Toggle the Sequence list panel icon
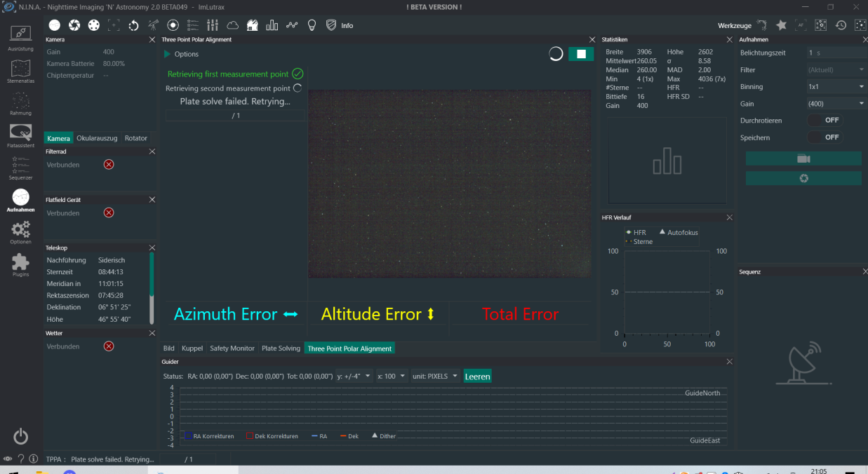 point(193,25)
